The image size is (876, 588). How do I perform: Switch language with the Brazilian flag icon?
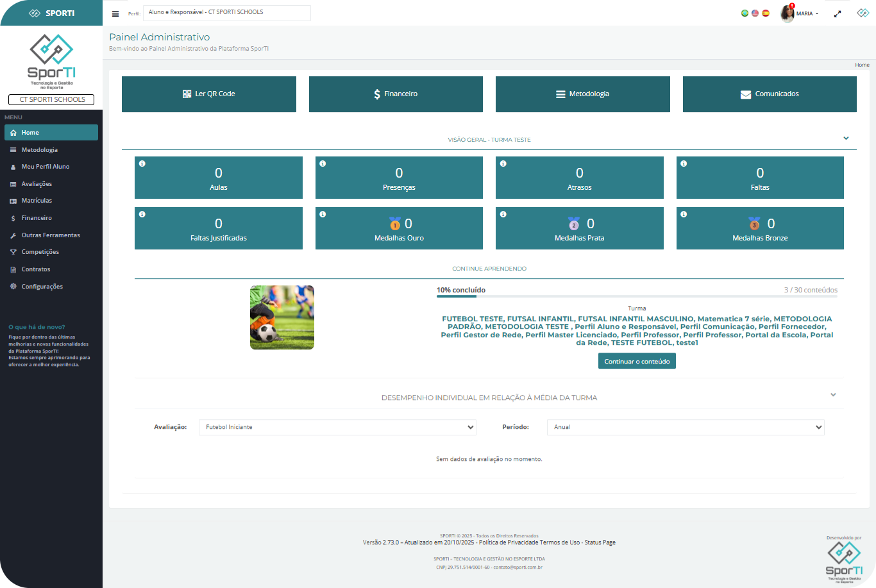[x=745, y=13]
